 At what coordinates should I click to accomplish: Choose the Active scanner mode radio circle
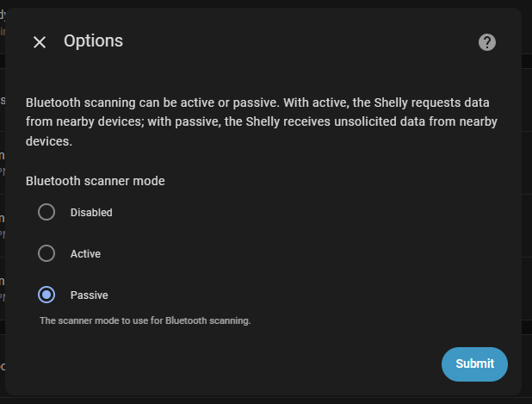[x=46, y=253]
